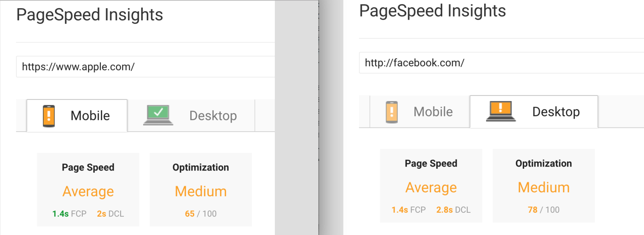This screenshot has height=235, width=644.
Task: Select the Mobile tab for apple.com
Action: point(77,116)
